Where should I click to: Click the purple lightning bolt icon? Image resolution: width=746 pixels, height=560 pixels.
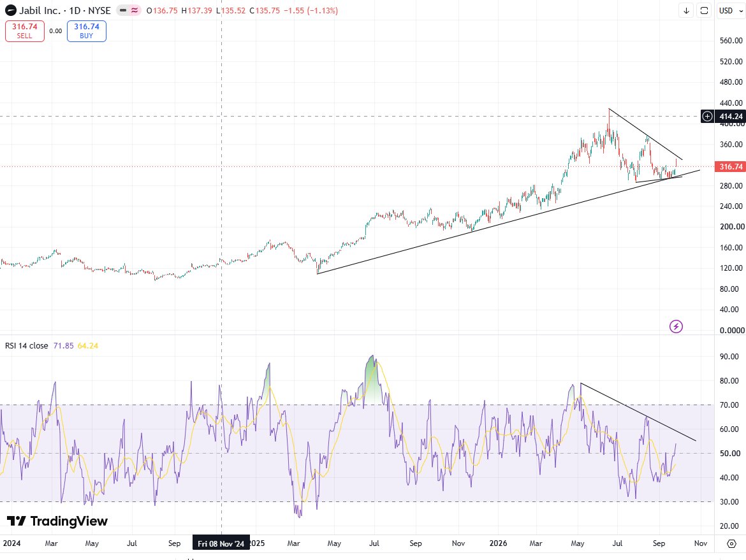[x=676, y=326]
